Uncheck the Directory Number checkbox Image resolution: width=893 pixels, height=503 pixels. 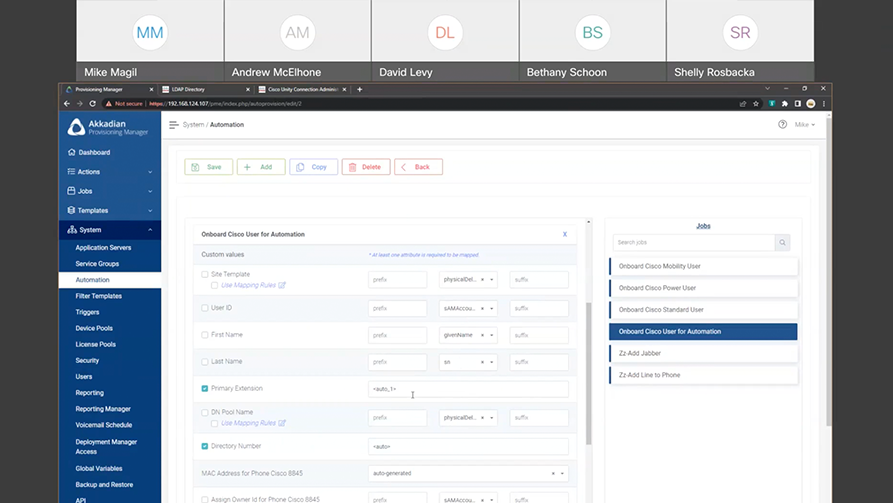(x=205, y=446)
